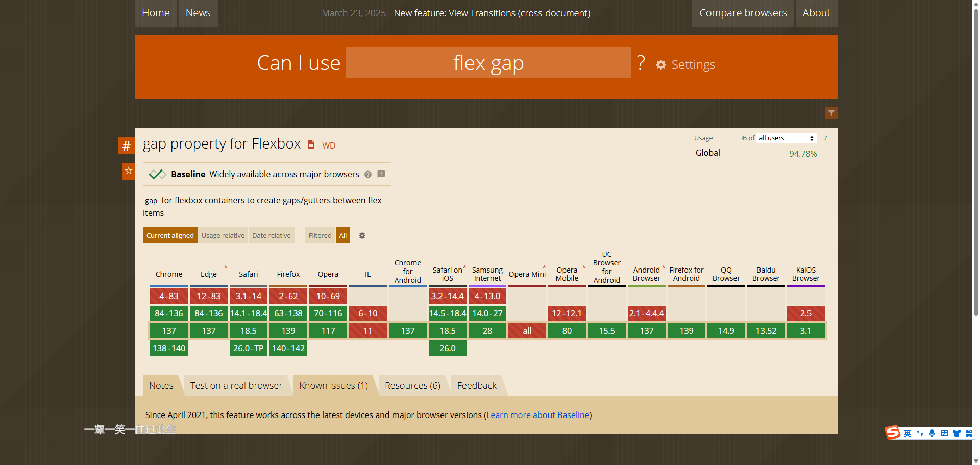Open the orange filter funnel icon
Image resolution: width=980 pixels, height=465 pixels.
click(831, 113)
